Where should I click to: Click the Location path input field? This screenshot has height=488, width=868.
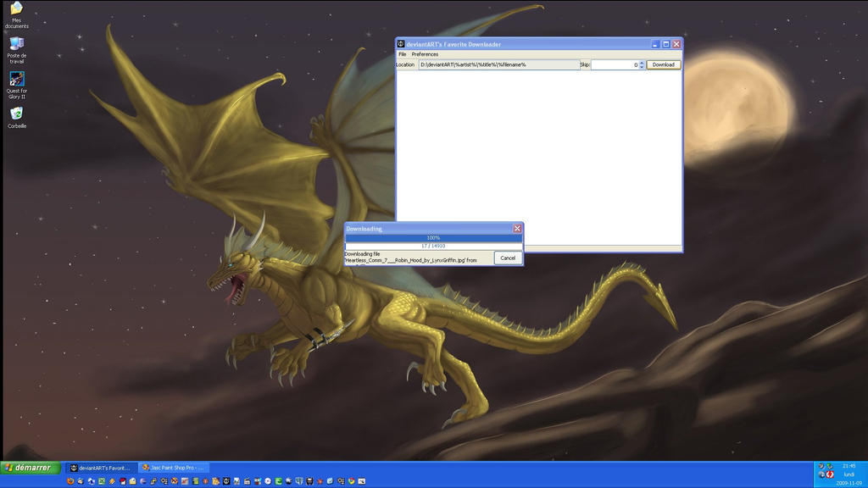[x=500, y=64]
